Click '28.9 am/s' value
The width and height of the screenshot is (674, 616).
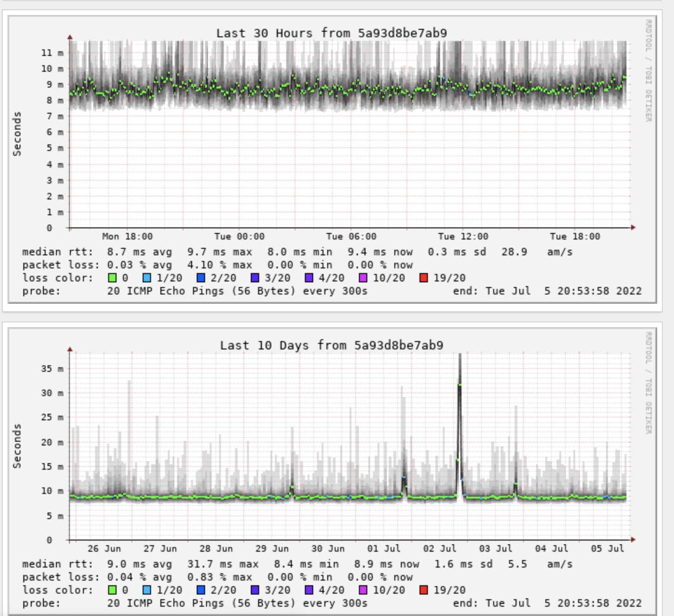coord(537,252)
